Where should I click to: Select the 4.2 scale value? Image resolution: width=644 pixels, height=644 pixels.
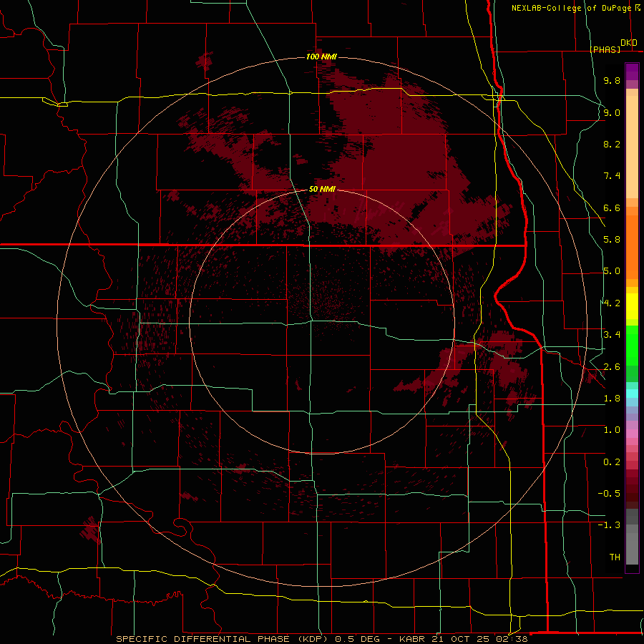[x=612, y=303]
